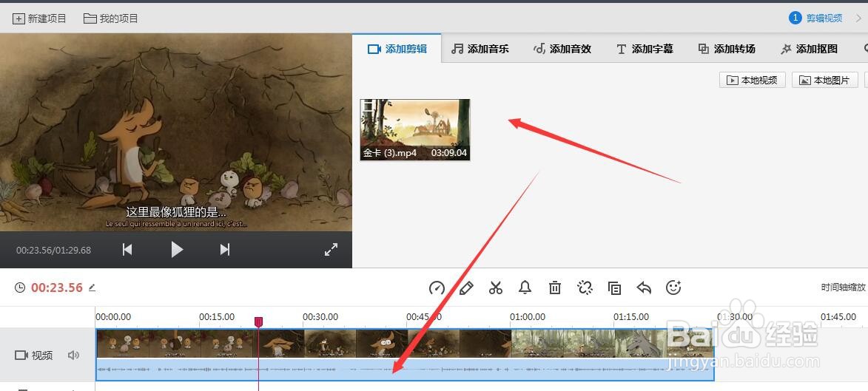
Task: Open the speed adjustment tool
Action: (437, 288)
